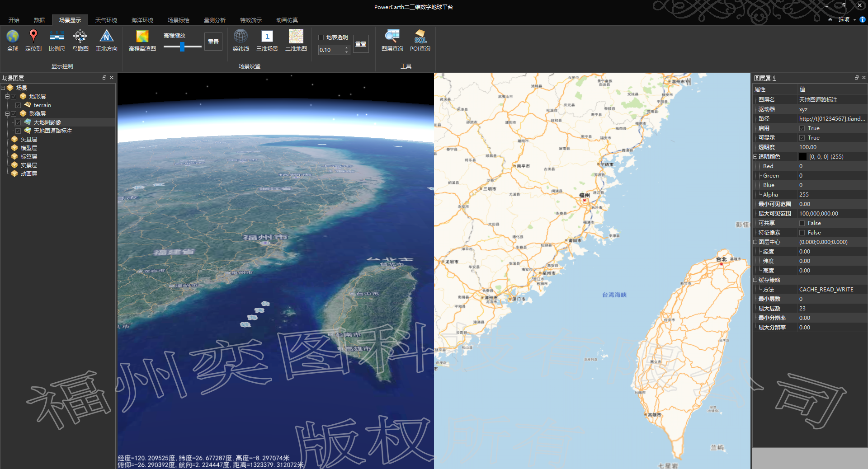
Task: Select the 动画层 folder icon
Action: [x=14, y=174]
